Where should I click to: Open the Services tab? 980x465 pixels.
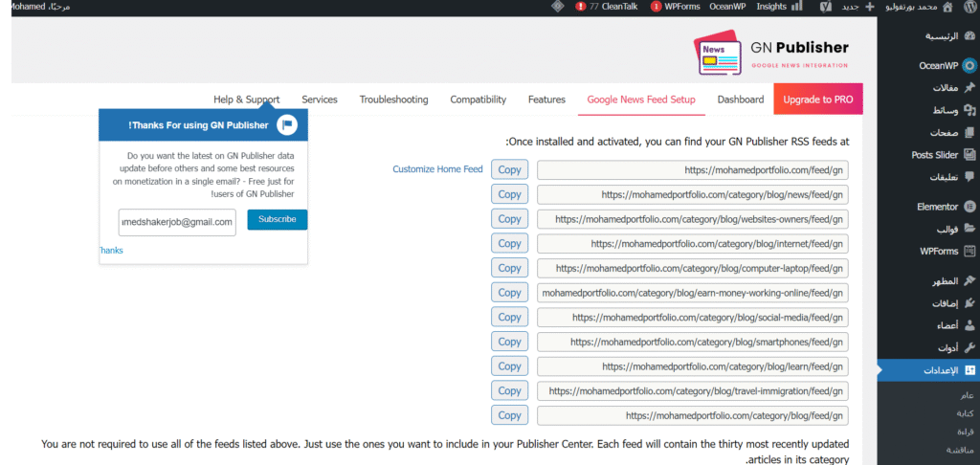320,100
